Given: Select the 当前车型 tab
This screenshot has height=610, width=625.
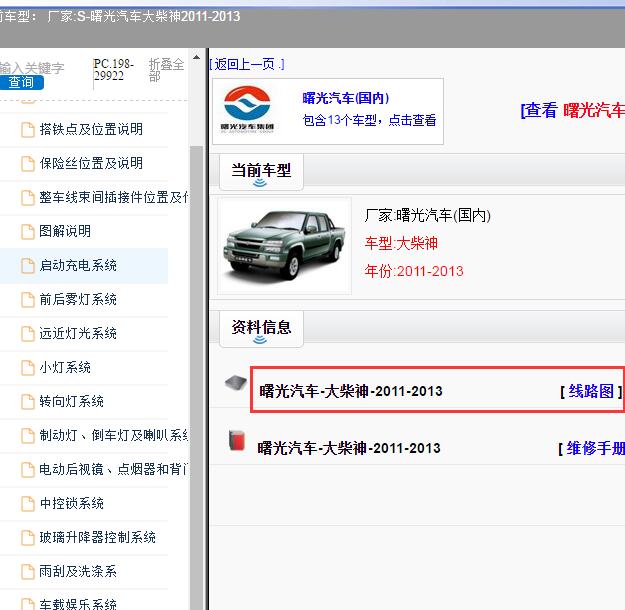Looking at the screenshot, I should tap(261, 171).
